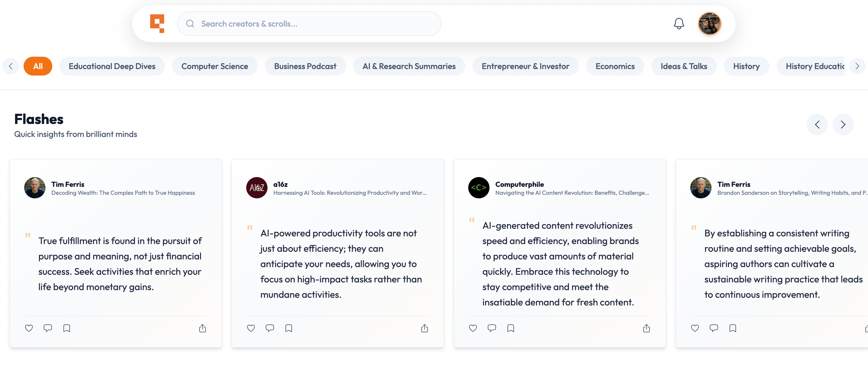This screenshot has height=376, width=868.
Task: Open comments on the a16z flash card
Action: pos(270,328)
